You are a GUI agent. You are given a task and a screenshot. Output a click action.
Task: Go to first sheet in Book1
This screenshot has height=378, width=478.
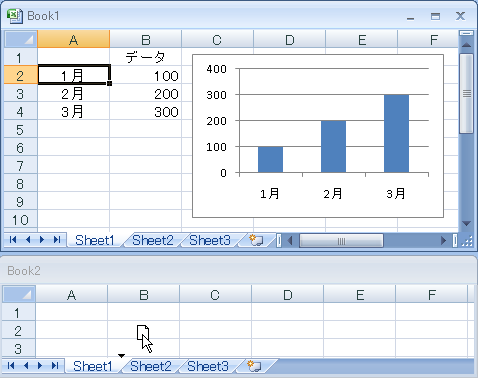(x=13, y=240)
